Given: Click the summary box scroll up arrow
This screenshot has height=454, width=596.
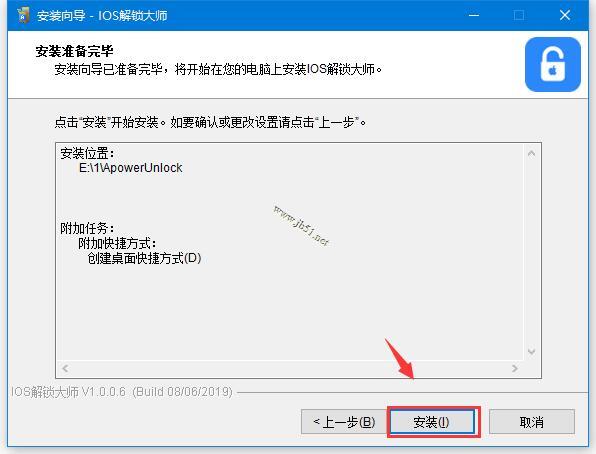Looking at the screenshot, I should click(531, 154).
